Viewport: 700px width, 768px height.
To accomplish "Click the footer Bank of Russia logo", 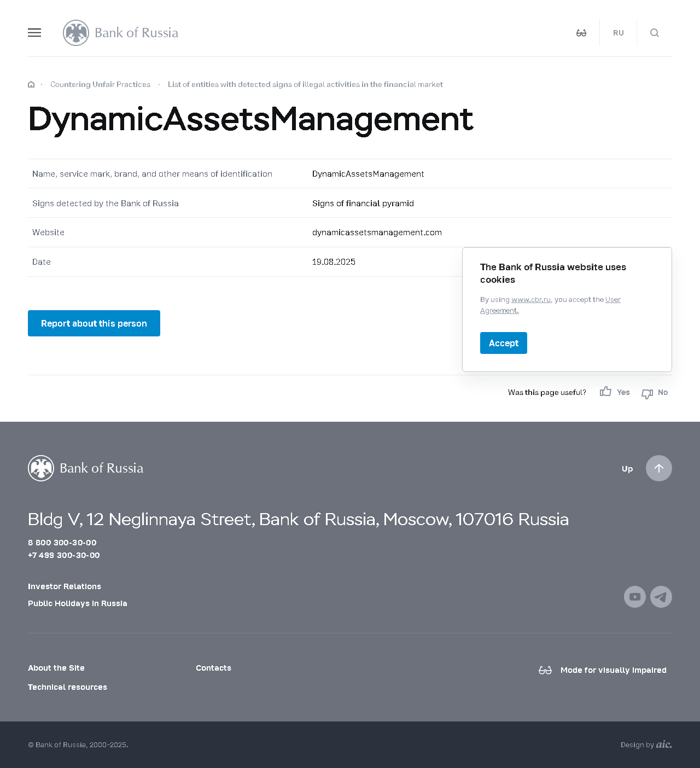I will point(86,468).
